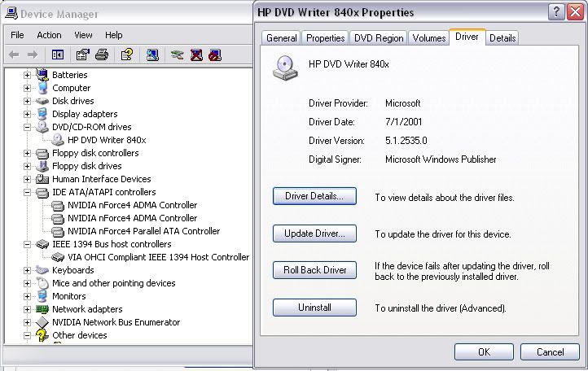
Task: Switch to the DVD Region tab
Action: click(x=379, y=38)
